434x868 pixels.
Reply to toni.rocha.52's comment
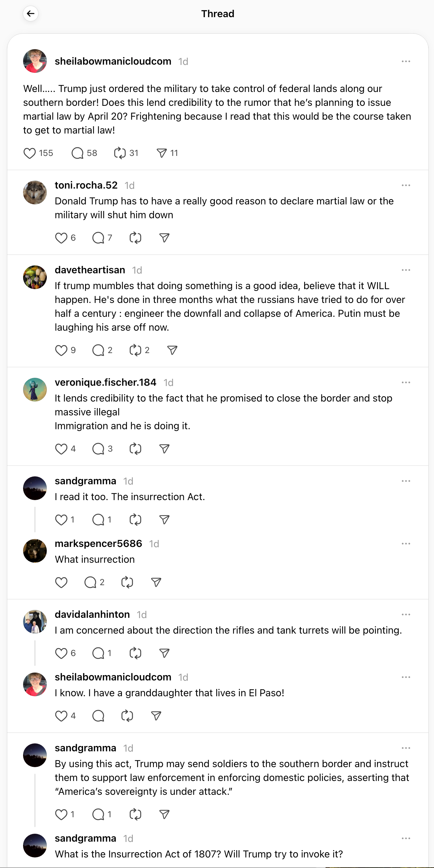coord(98,238)
